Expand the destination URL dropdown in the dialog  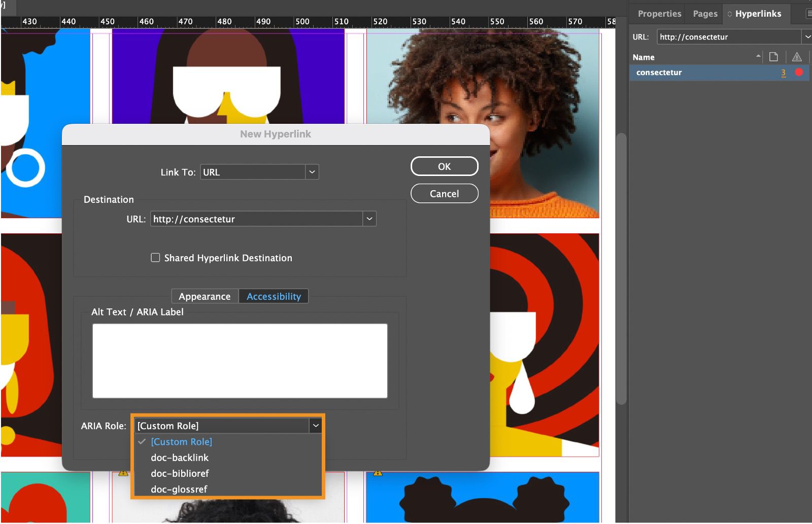coord(369,219)
